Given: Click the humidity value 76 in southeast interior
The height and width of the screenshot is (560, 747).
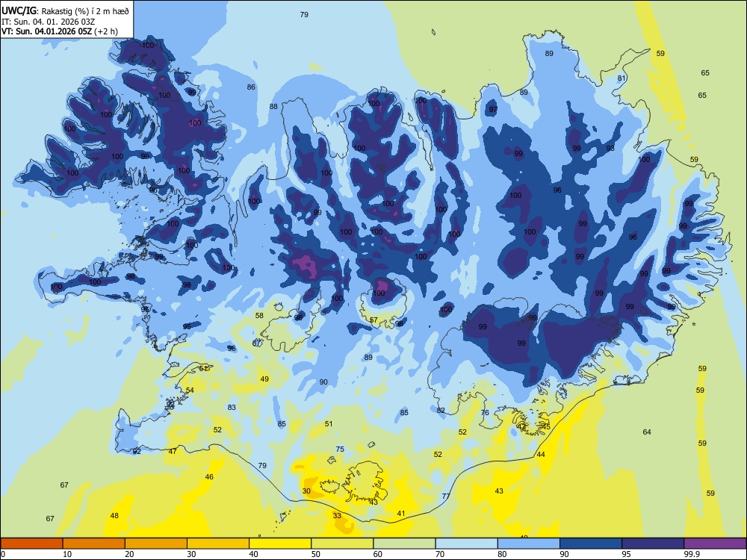Looking at the screenshot, I should pos(485,412).
